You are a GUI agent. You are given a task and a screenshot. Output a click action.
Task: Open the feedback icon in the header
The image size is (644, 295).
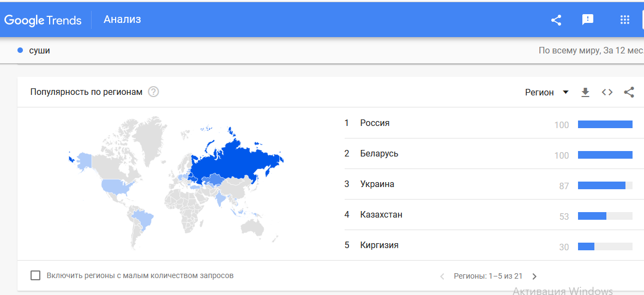coord(588,20)
